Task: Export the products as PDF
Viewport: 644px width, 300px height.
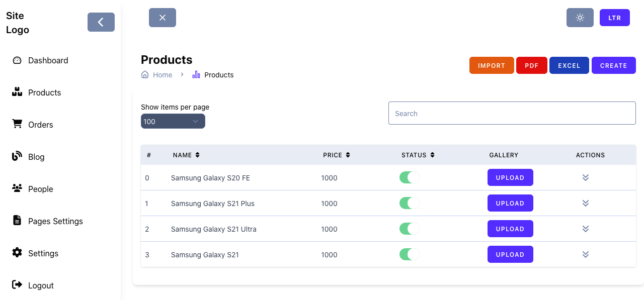Action: tap(531, 66)
